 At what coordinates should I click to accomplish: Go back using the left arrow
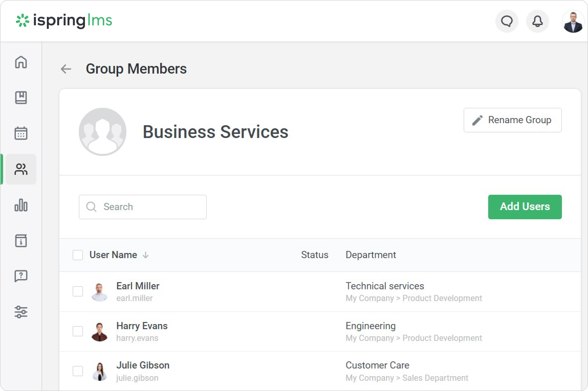click(x=66, y=69)
